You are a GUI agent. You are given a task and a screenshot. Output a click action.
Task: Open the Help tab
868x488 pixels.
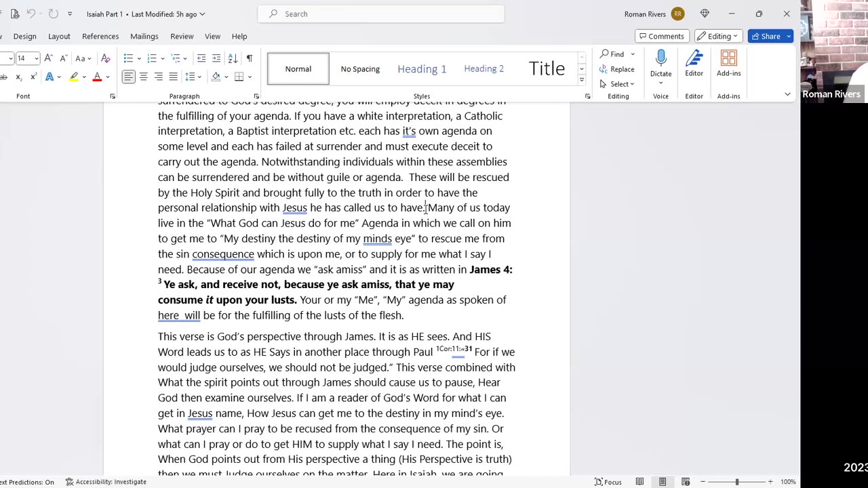point(239,36)
